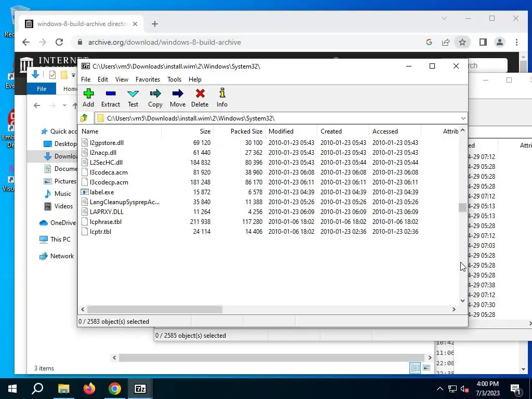Sort by the Created column header
532x399 pixels.
pyautogui.click(x=343, y=131)
